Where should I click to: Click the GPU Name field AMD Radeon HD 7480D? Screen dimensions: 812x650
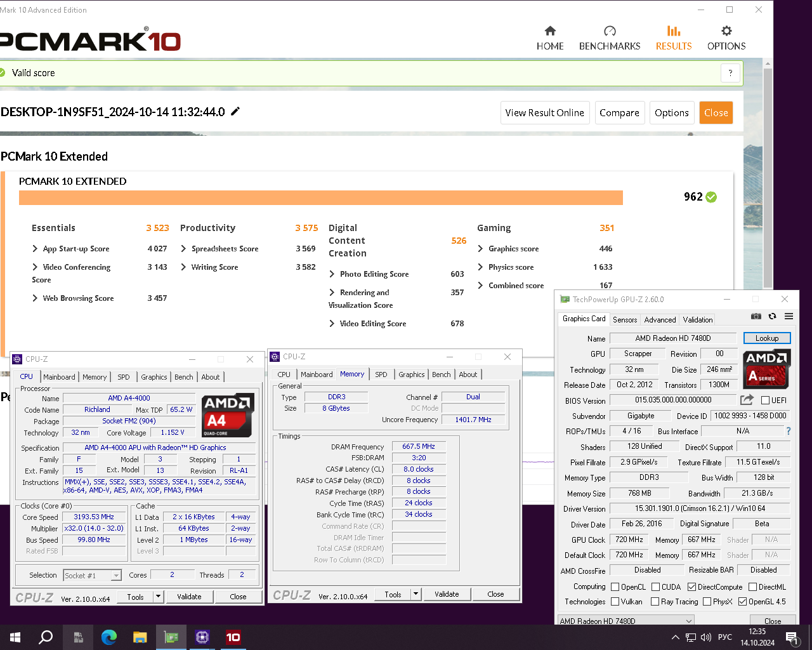tap(673, 338)
